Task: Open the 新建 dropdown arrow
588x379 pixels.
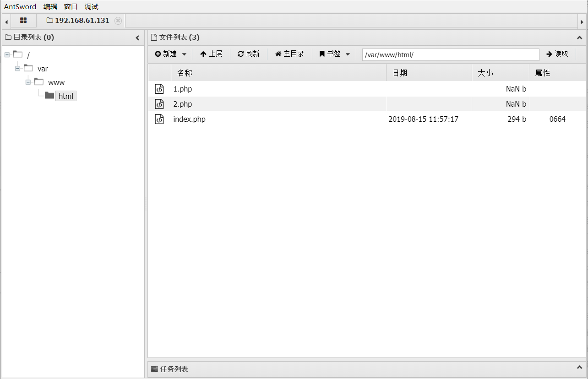Action: [x=184, y=54]
